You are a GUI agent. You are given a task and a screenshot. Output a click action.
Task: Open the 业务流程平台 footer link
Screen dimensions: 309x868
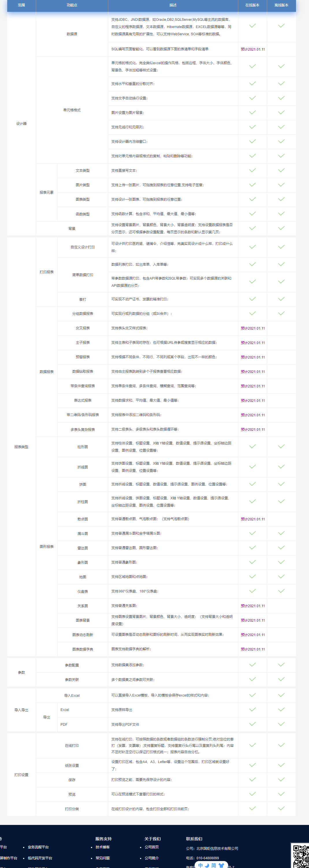pyautogui.click(x=38, y=847)
